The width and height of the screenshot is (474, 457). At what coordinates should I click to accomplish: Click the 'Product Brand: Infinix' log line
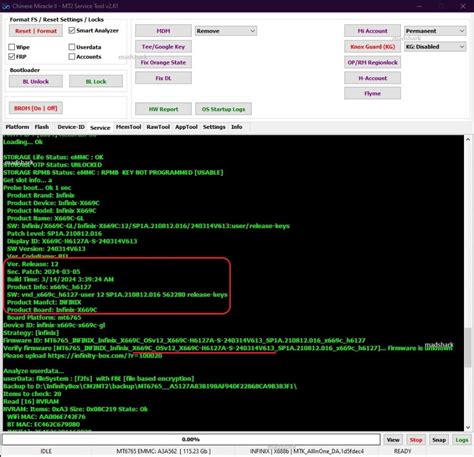(x=41, y=195)
